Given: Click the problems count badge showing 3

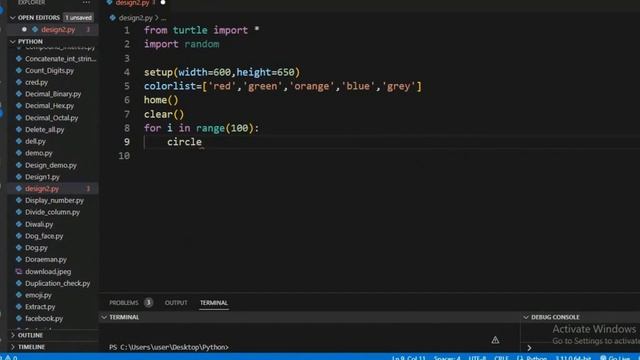Looking at the screenshot, I should [x=149, y=303].
